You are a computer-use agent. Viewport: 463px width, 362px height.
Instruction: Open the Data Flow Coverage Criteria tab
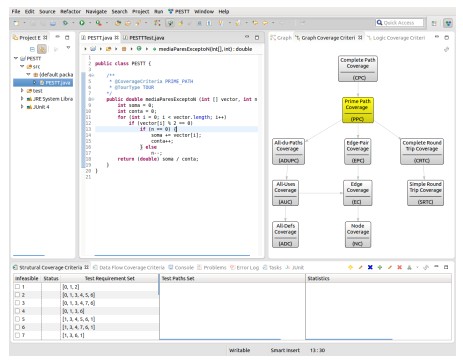tap(129, 267)
